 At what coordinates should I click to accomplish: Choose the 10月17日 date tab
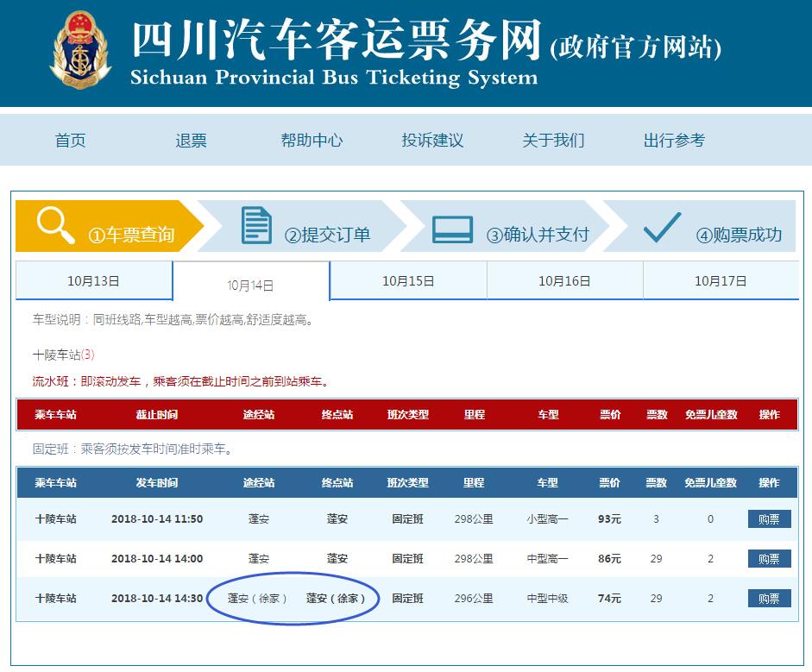(721, 281)
